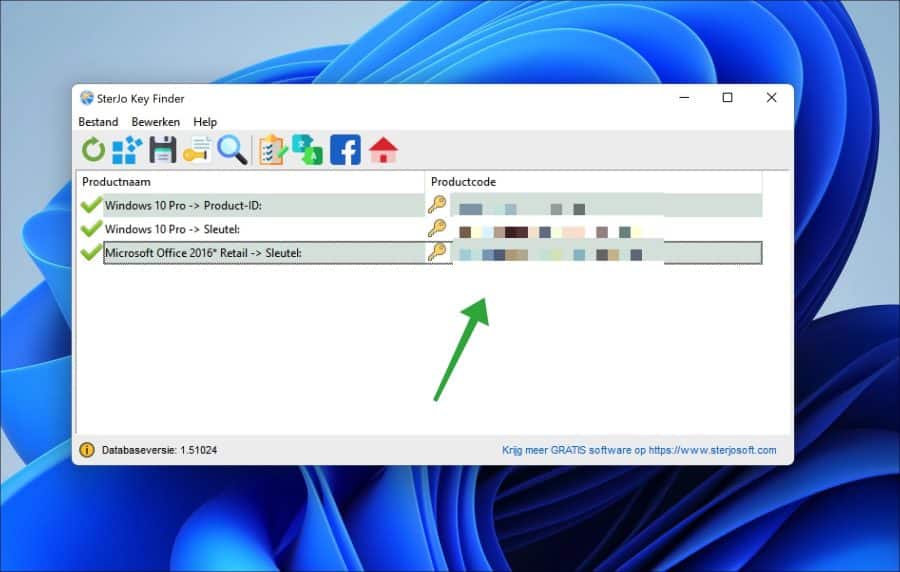Open the Bewerken menu

point(156,122)
